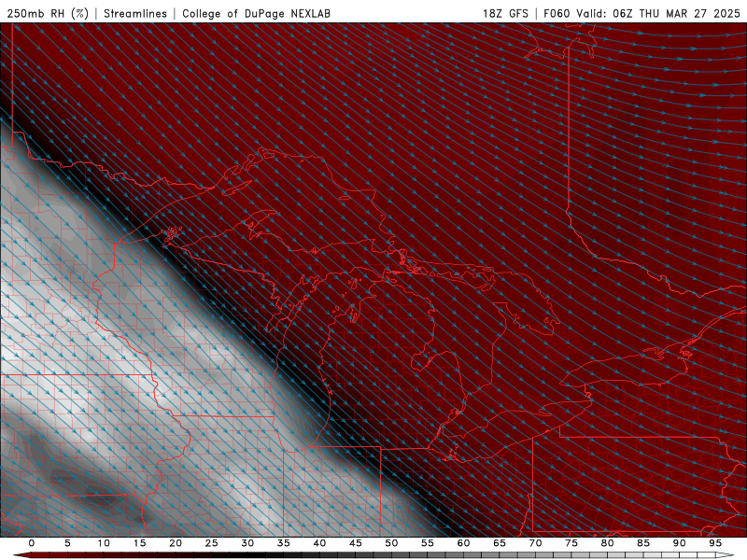The image size is (747, 560).
Task: Select the '95' colorbar tick label
Action: point(715,543)
